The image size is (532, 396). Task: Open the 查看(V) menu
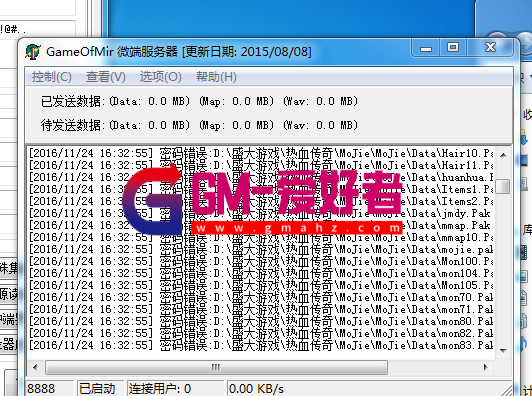coord(106,77)
